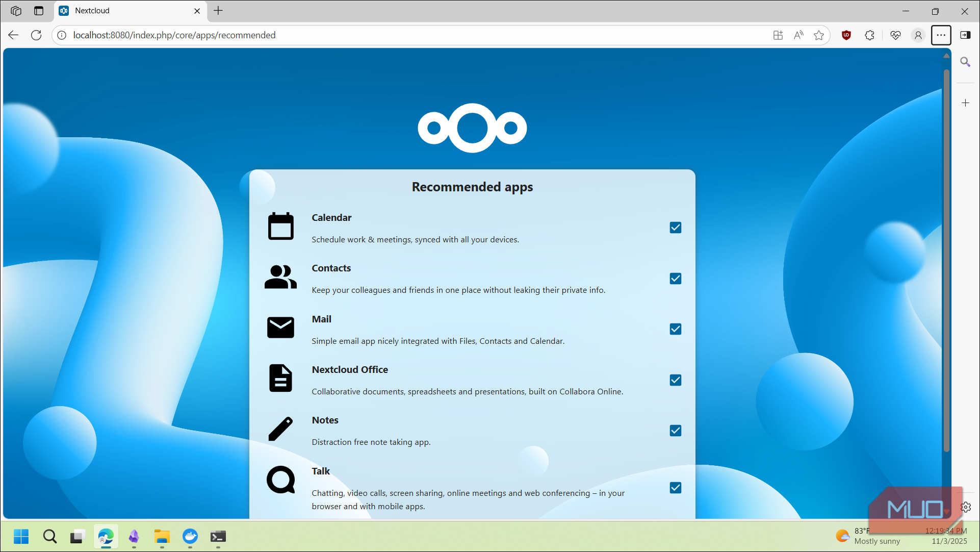Open Docker Desktop from taskbar
Image resolution: width=980 pixels, height=552 pixels.
coord(190,537)
